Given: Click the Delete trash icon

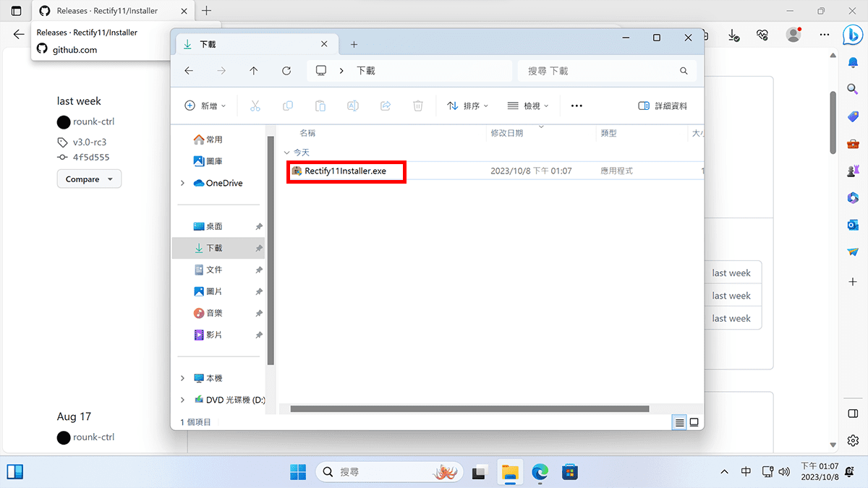Looking at the screenshot, I should coord(417,106).
